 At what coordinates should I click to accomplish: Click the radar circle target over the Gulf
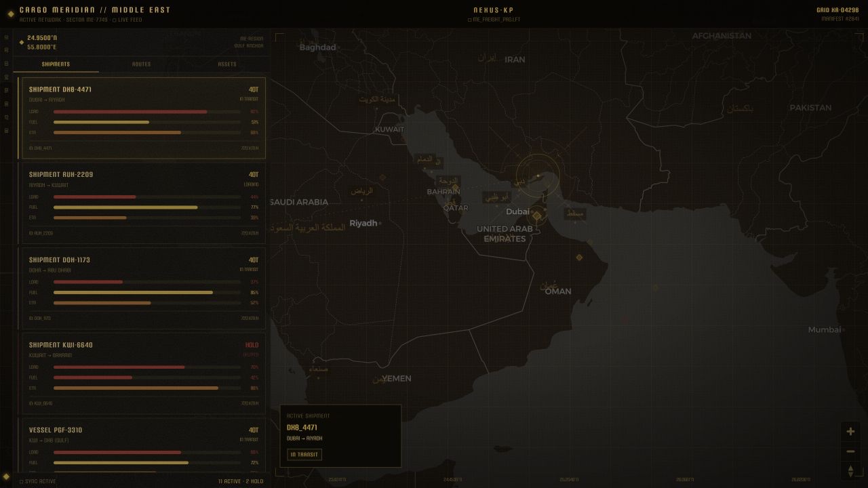tap(538, 176)
